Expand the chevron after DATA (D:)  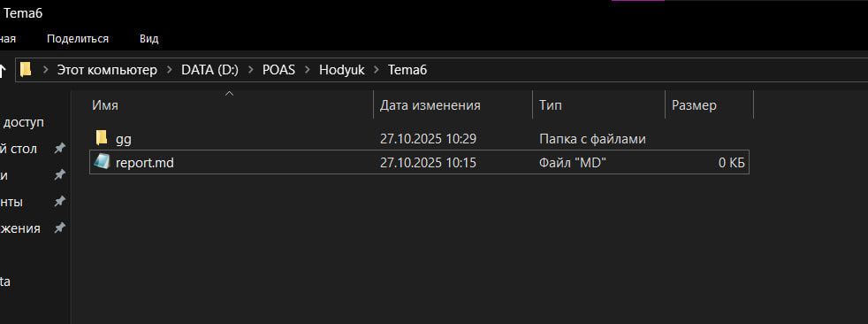click(251, 70)
